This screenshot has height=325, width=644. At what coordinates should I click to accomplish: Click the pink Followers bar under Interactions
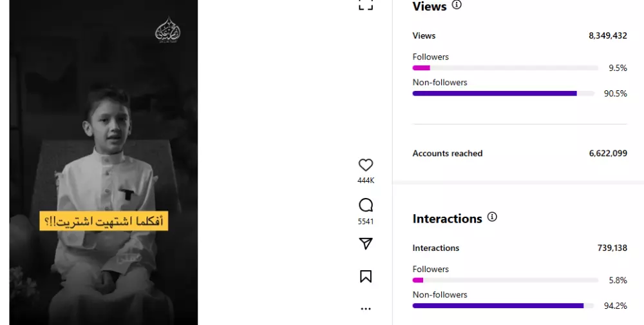pos(418,280)
